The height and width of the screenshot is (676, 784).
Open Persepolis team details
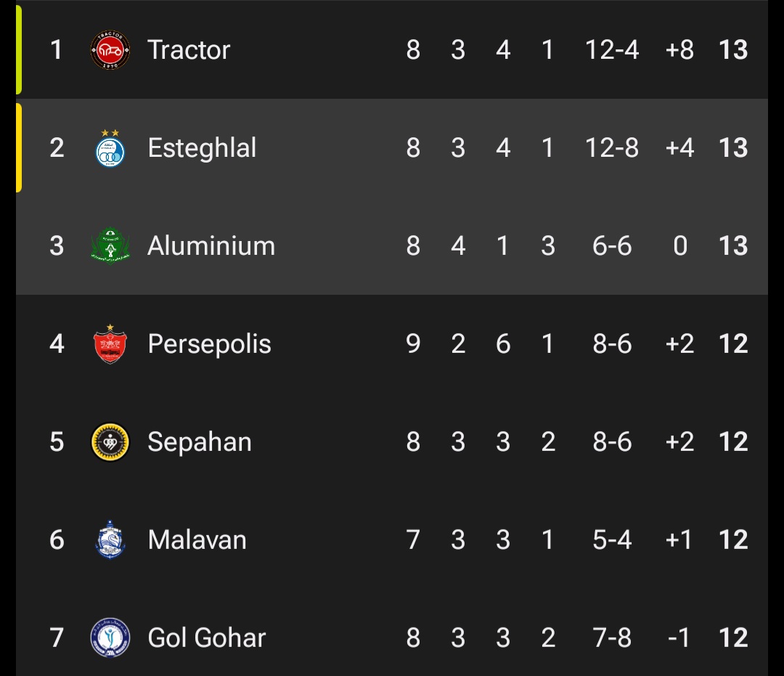pyautogui.click(x=209, y=344)
